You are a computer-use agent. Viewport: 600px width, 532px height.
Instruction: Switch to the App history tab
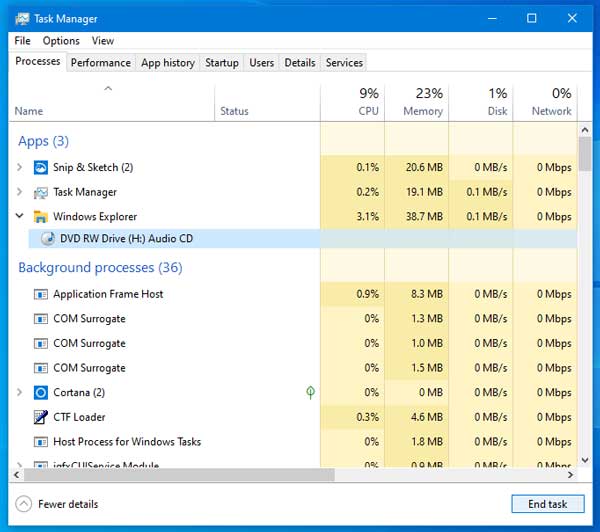pos(168,63)
